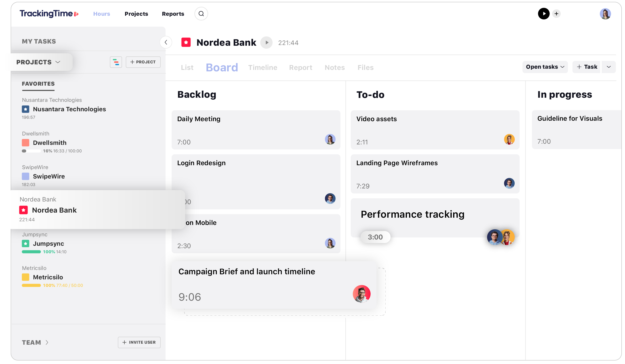Switch to the Timeline tab
The height and width of the screenshot is (364, 625).
point(263,67)
